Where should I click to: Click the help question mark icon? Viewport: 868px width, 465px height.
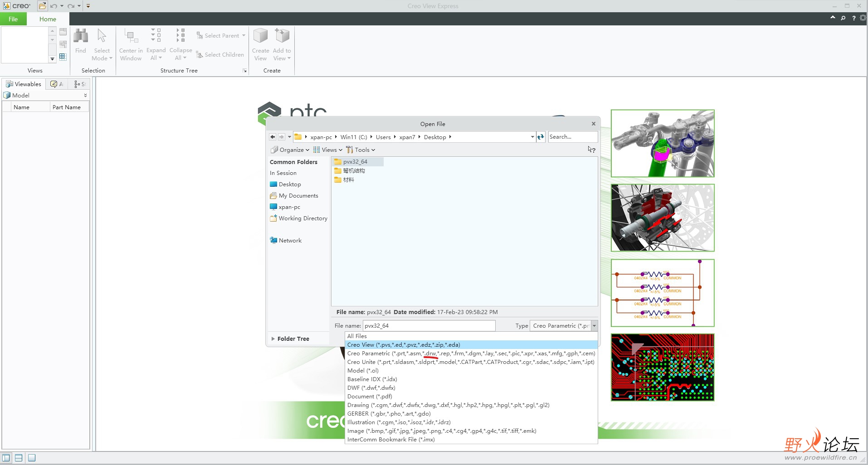(853, 18)
